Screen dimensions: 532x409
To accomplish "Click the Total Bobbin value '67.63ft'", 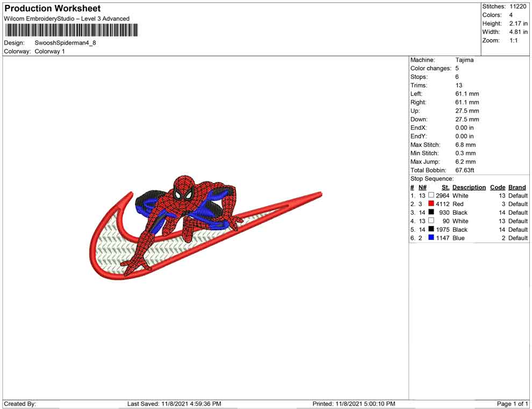I will click(x=465, y=170).
